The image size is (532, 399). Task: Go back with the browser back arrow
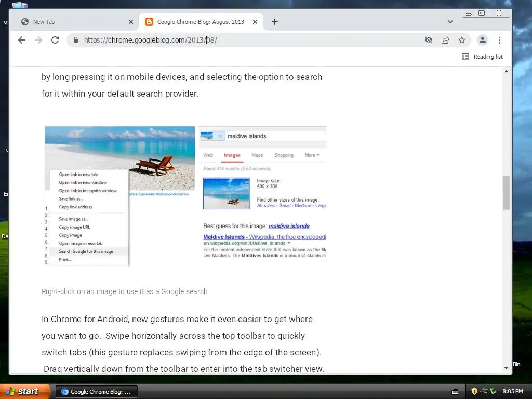click(x=22, y=40)
